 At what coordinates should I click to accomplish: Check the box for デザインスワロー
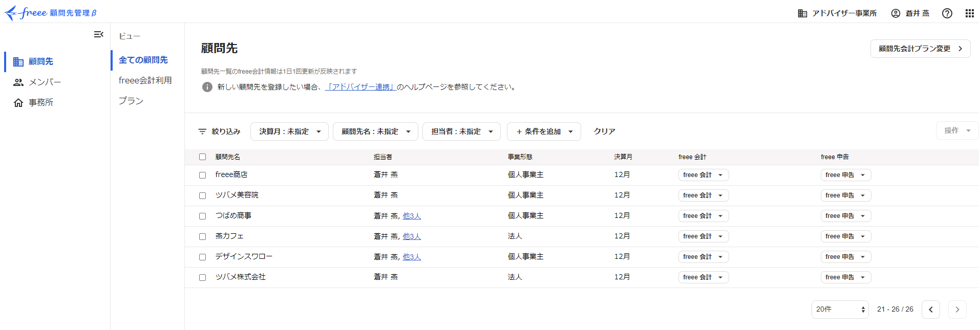pos(202,257)
